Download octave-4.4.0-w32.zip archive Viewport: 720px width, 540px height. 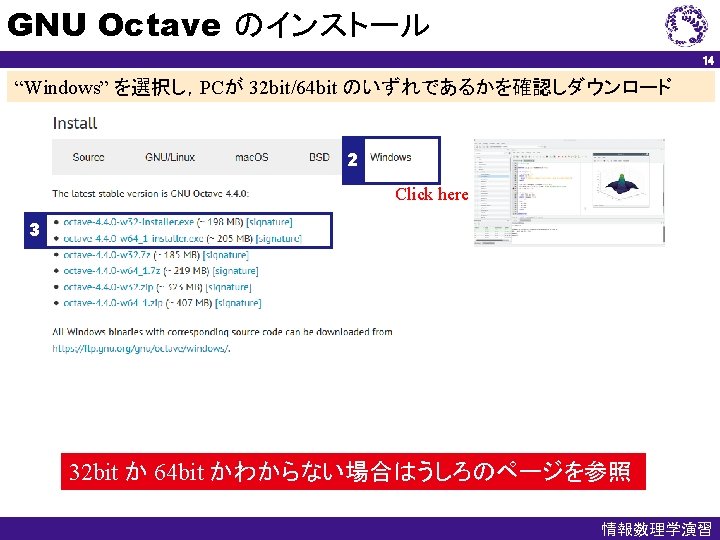coord(108,287)
